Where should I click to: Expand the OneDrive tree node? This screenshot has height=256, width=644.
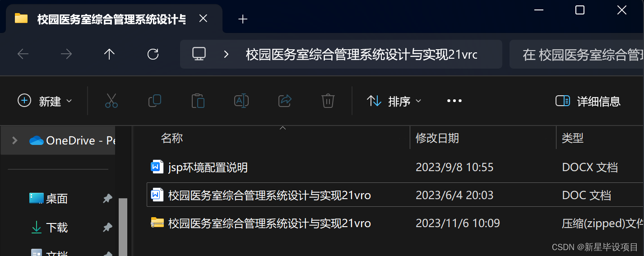pos(14,140)
